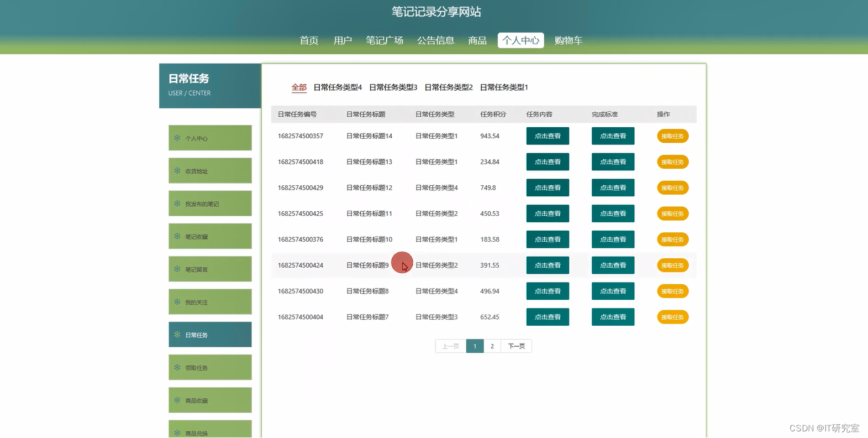View 任务内容 for 日常任务标题8
This screenshot has height=438, width=868.
point(548,291)
